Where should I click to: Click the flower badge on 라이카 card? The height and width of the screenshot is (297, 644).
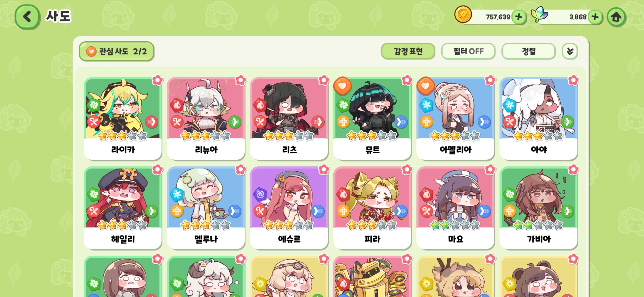pos(157,80)
